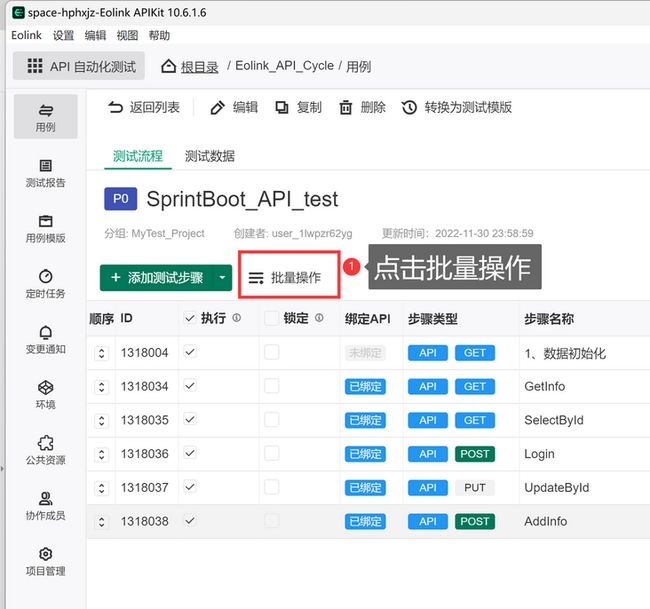Viewport: 650px width, 609px height.
Task: Toggle the 锁定 header checkbox
Action: (x=272, y=318)
